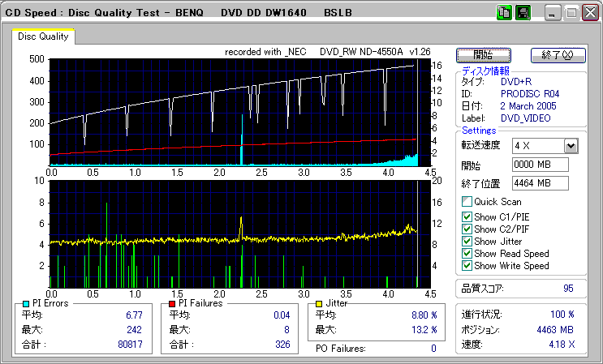This screenshot has height=364, width=603.
Task: Click the save to disk floppy icon
Action: (x=523, y=13)
